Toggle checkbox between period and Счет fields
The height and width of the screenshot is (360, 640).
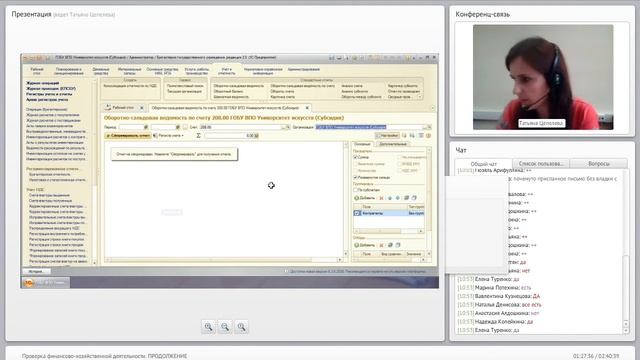pos(185,127)
